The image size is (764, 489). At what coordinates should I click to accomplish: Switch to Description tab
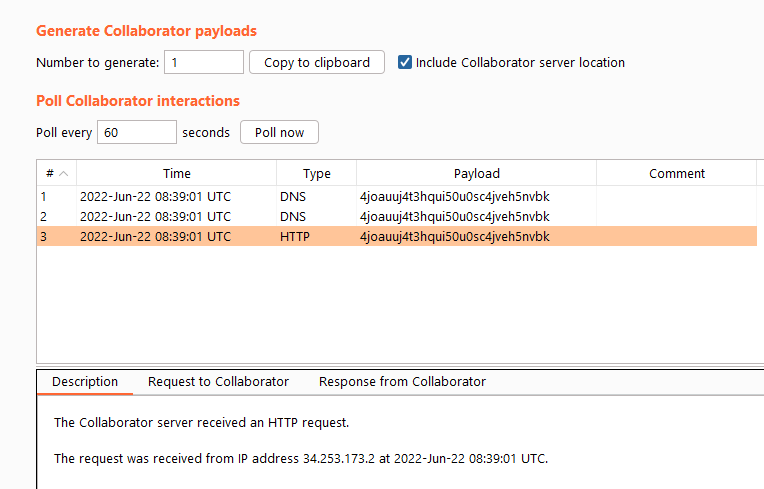tap(85, 382)
